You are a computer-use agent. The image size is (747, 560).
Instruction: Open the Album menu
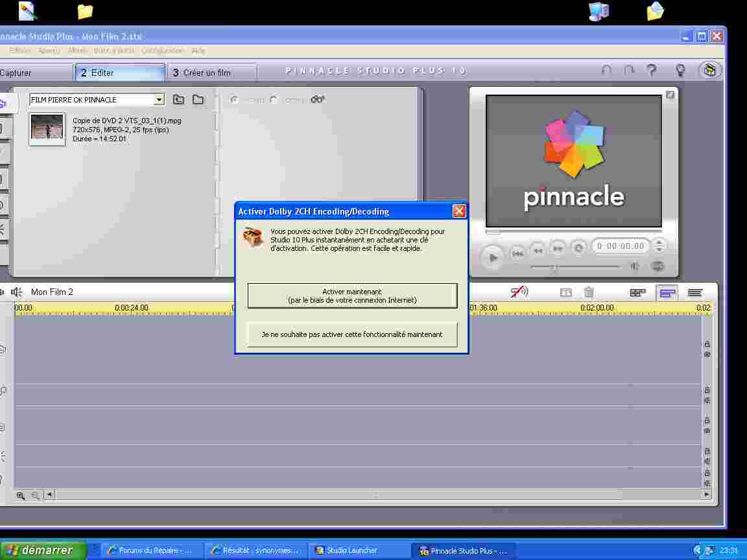[77, 51]
